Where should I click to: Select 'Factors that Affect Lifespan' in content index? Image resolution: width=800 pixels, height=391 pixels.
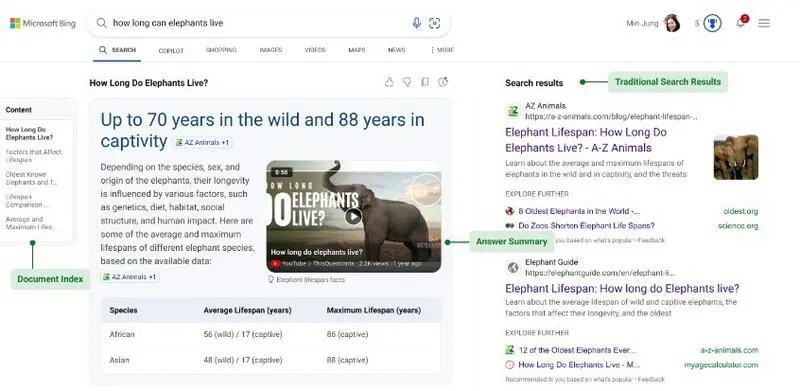[34, 156]
